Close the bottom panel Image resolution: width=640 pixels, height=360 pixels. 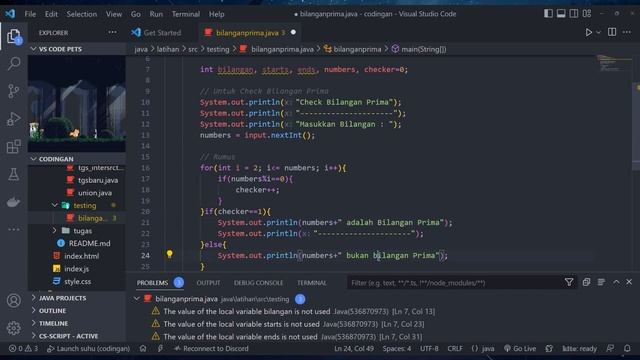pos(629,282)
